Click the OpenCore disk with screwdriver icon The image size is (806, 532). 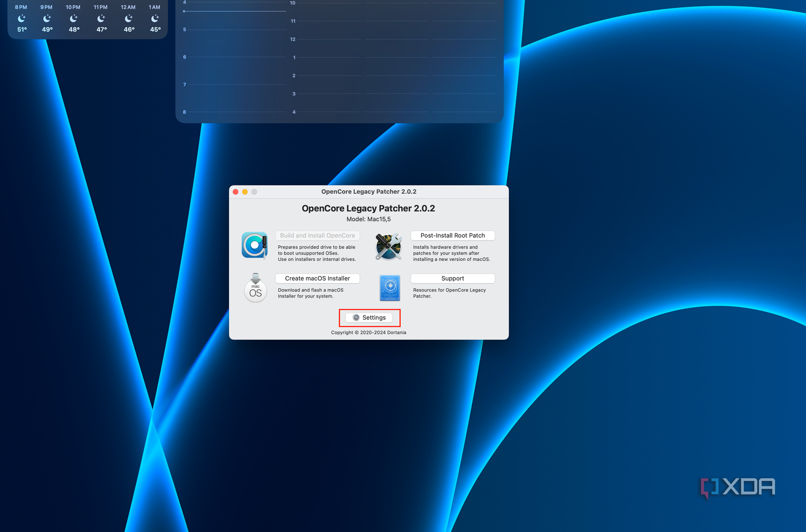(255, 245)
